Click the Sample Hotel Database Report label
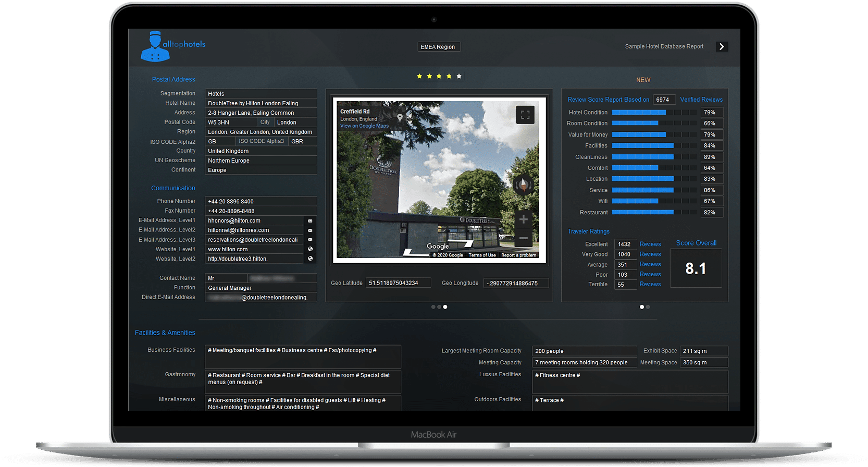Image resolution: width=868 pixels, height=467 pixels. point(664,46)
